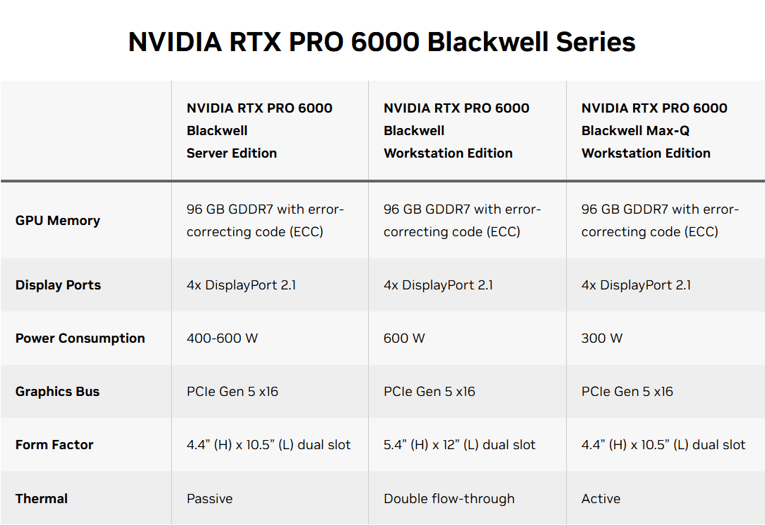The image size is (765, 525).
Task: Select the Blackwell Workstation Edition column header
Action: 457,130
